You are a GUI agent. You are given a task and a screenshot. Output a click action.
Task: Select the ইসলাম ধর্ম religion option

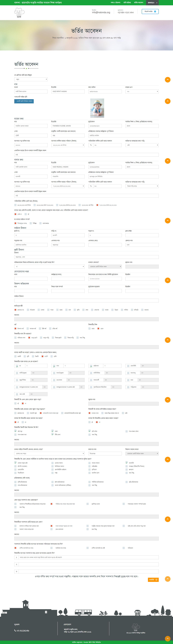[x=16, y=328]
